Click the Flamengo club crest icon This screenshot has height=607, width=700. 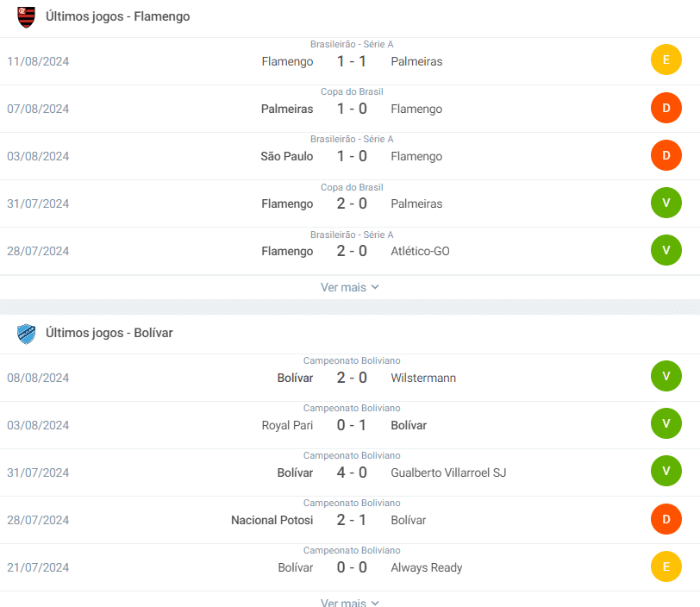pos(26,17)
